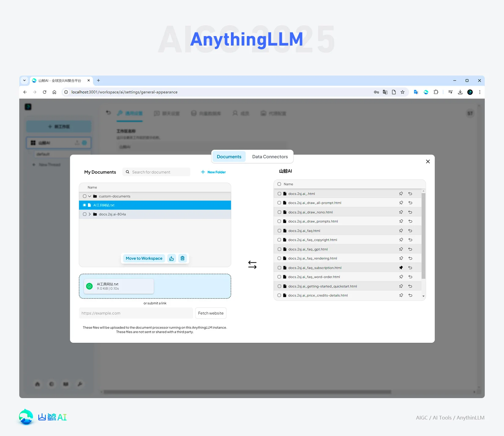Delete selected document with trash icon
Image resolution: width=504 pixels, height=436 pixels.
pos(182,258)
